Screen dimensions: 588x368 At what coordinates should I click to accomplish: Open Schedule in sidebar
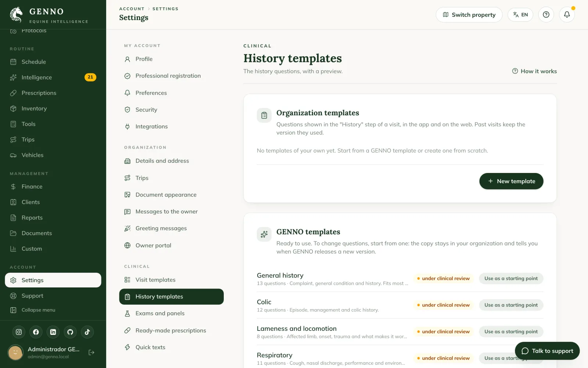point(53,62)
